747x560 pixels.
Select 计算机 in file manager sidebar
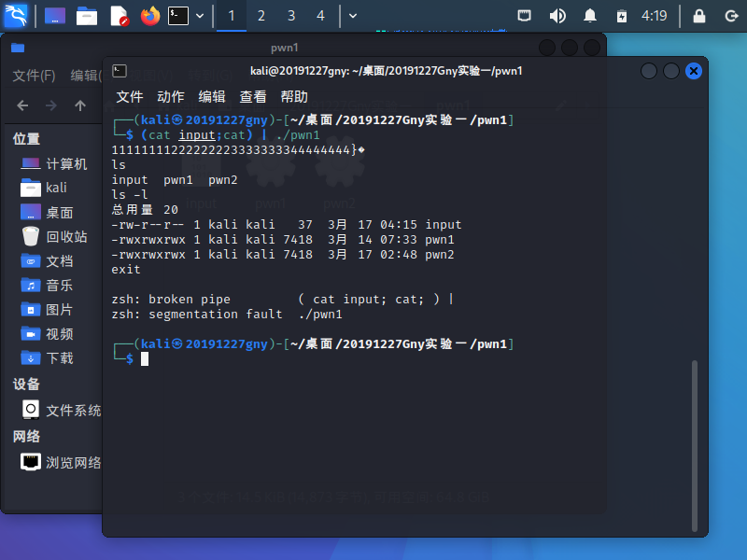[53, 164]
